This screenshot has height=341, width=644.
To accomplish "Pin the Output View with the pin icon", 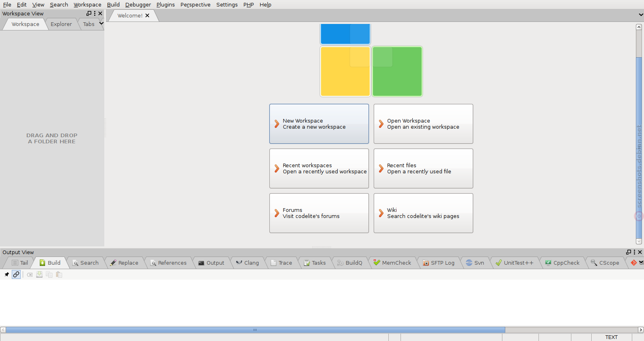I will tap(6, 274).
